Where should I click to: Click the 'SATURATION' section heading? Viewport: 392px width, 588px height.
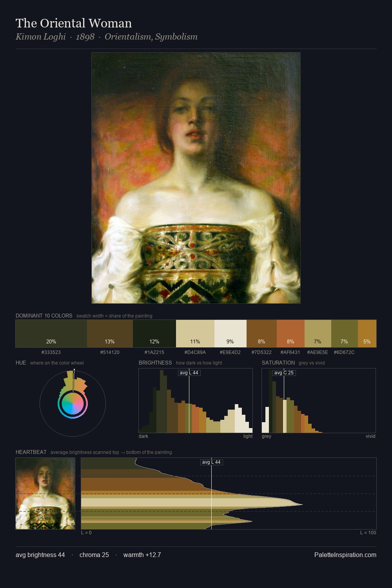coord(278,363)
